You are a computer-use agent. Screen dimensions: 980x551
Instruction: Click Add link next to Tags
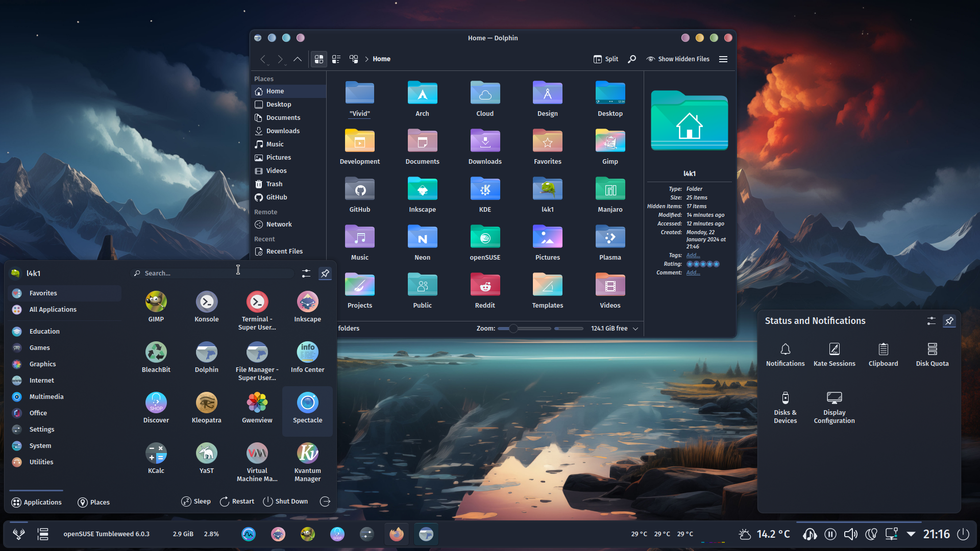pos(693,256)
